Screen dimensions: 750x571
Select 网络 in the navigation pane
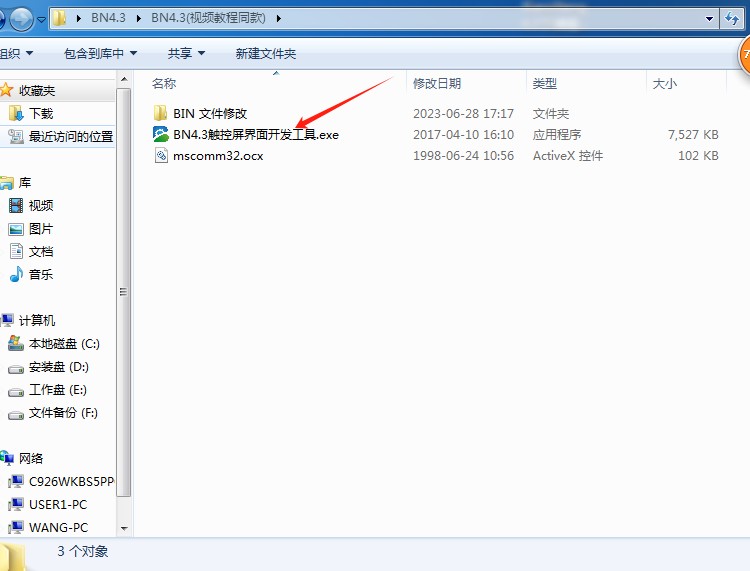point(31,458)
